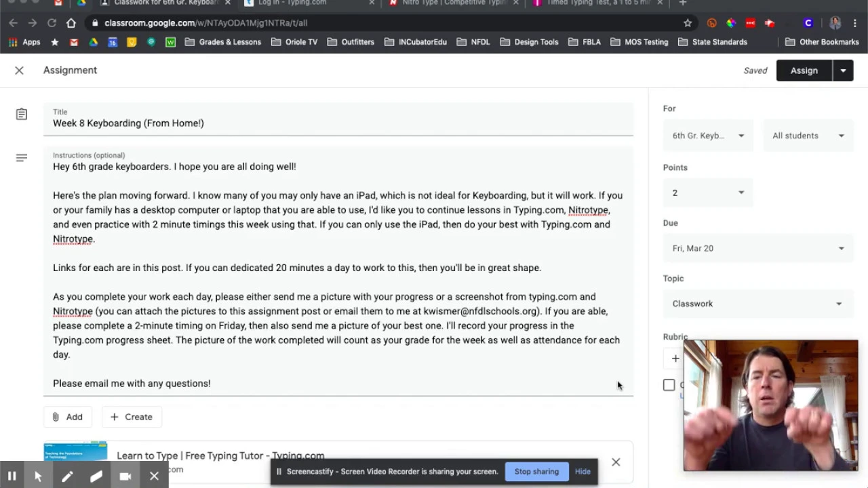Viewport: 868px width, 488px height.
Task: Click the webcam video overlay
Action: [x=771, y=405]
